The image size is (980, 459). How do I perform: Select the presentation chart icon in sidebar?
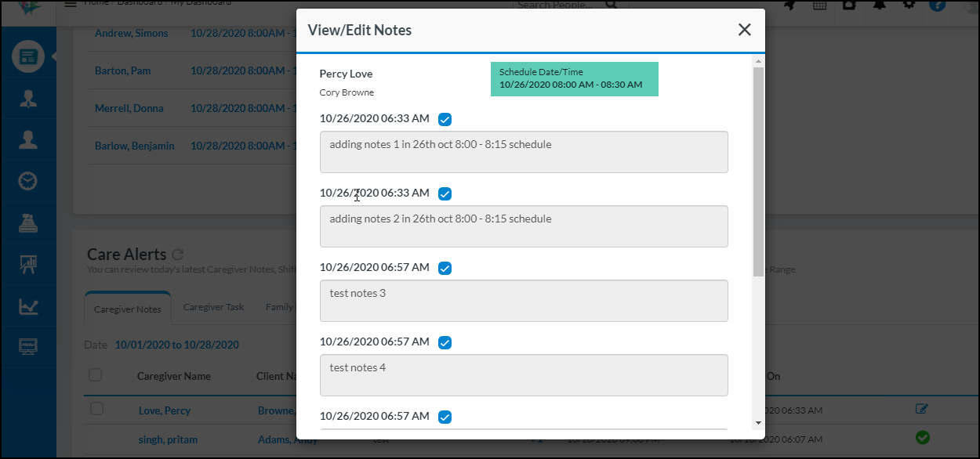(x=28, y=265)
